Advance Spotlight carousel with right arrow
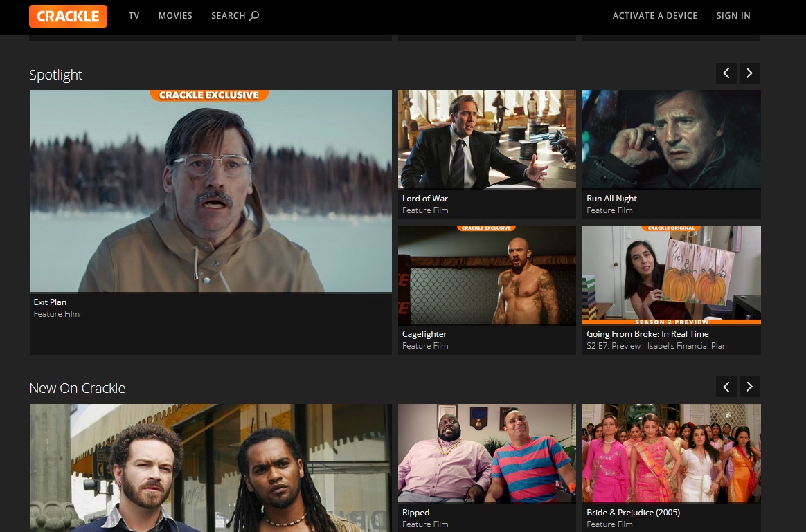Screen dimensions: 806x532 point(750,73)
